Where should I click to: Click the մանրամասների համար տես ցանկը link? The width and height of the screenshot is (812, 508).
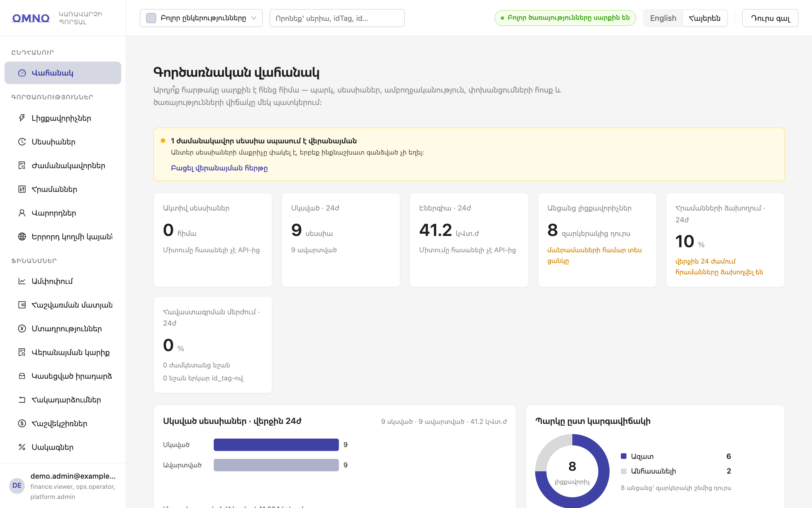click(x=594, y=255)
